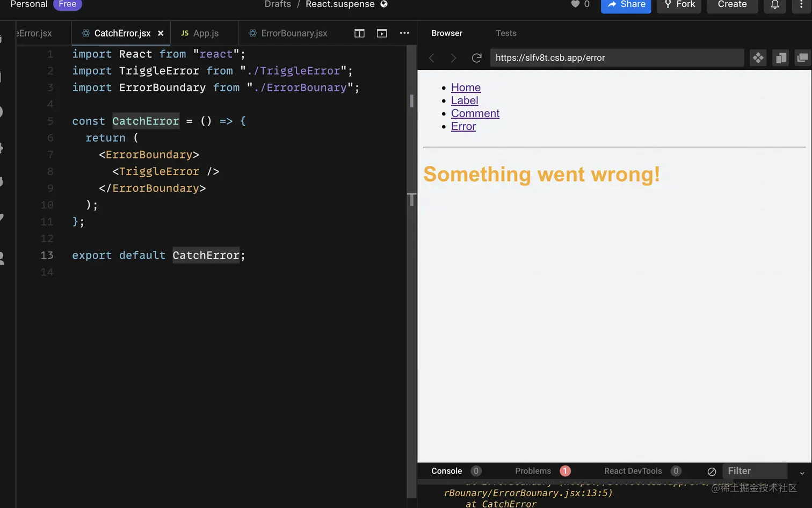Go forward in the preview browser
The image size is (812, 508).
[x=453, y=58]
